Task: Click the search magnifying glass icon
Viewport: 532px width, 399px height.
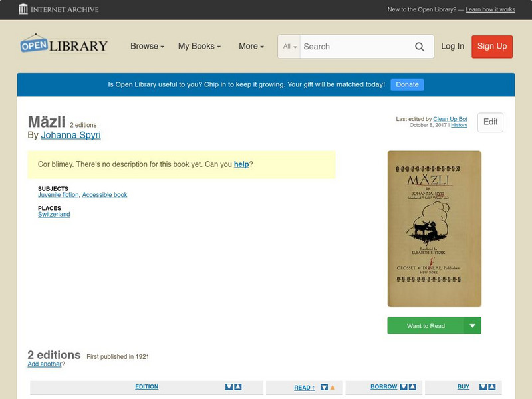Action: (x=420, y=47)
